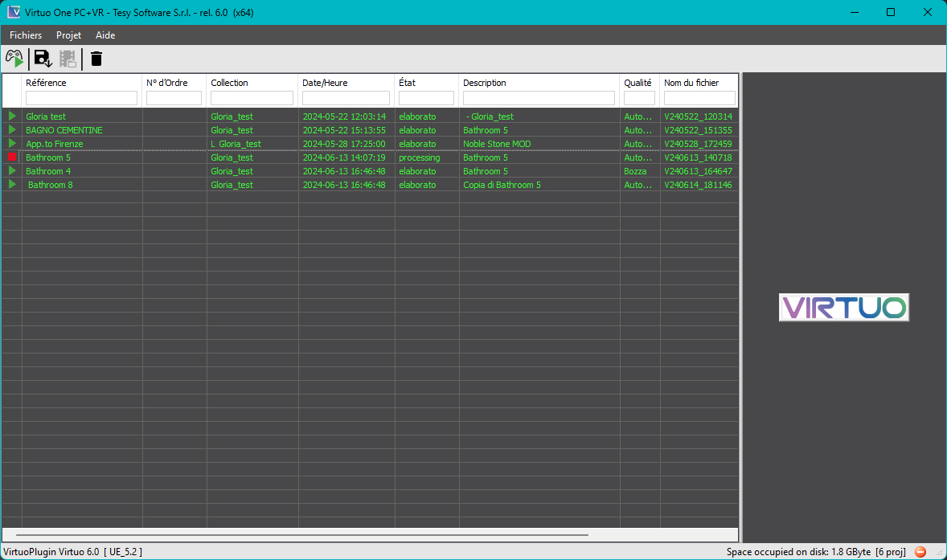947x560 pixels.
Task: Click the Description filter text box
Action: pyautogui.click(x=539, y=98)
